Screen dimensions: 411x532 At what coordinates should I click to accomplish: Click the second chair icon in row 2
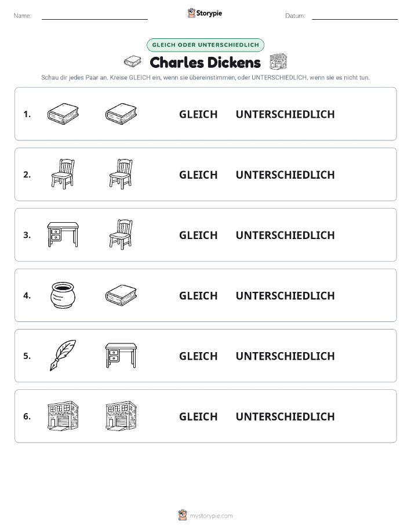point(121,174)
